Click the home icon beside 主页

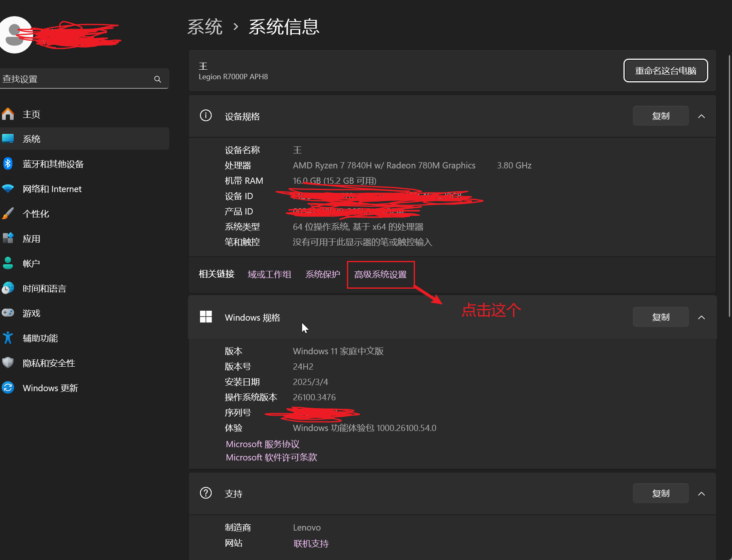pyautogui.click(x=8, y=114)
